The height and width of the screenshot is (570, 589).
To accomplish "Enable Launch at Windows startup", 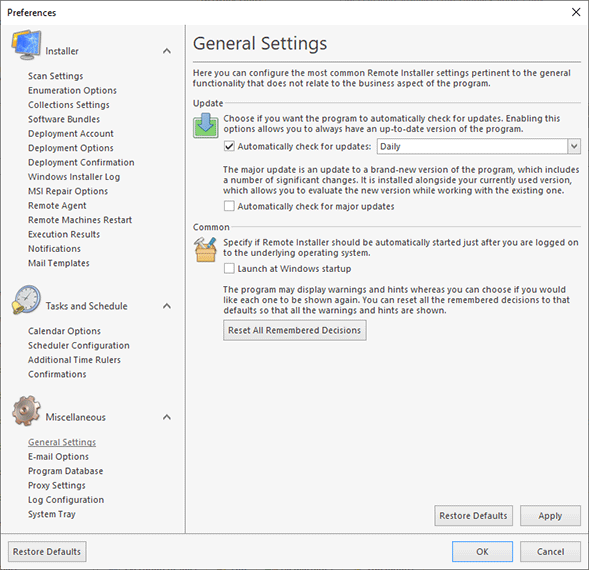I will 229,268.
